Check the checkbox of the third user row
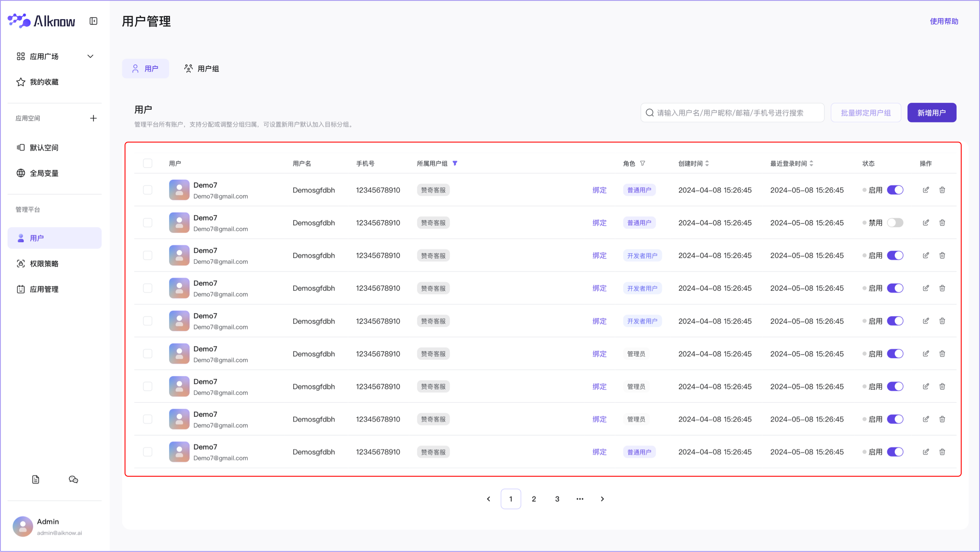 (x=148, y=255)
